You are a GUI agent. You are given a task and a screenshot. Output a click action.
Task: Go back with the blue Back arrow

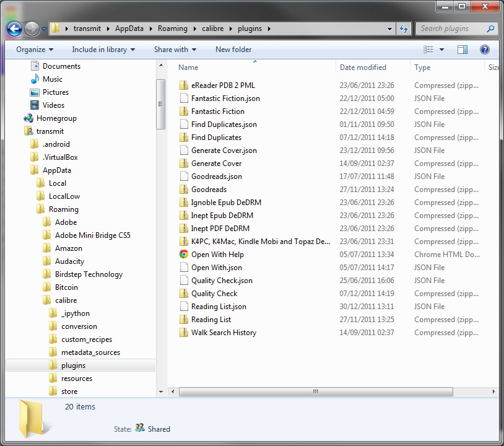tap(14, 29)
